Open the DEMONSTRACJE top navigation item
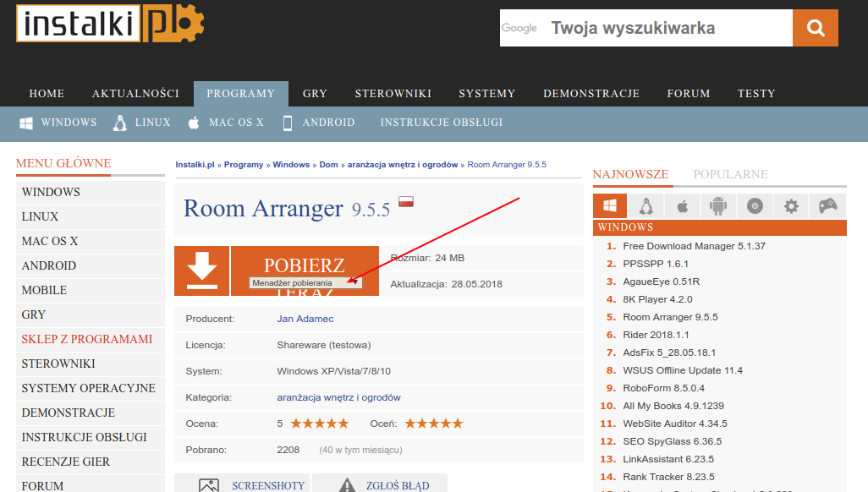The height and width of the screenshot is (492, 868). click(591, 94)
